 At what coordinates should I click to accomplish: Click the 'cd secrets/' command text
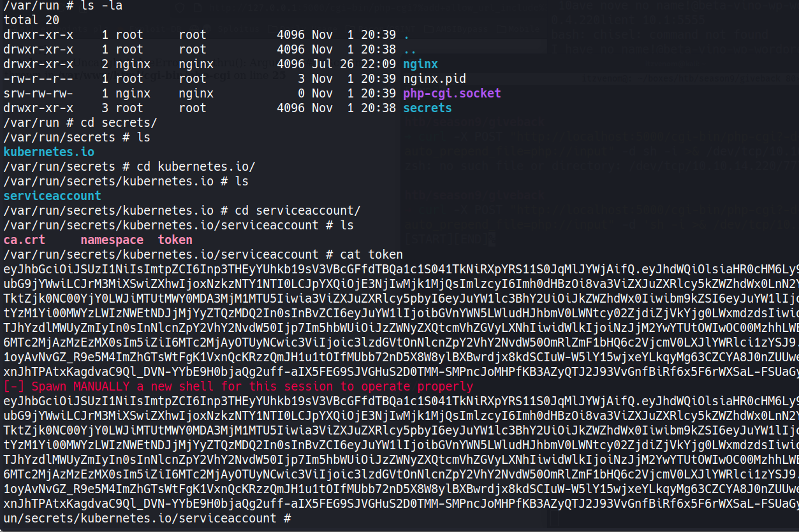(119, 123)
